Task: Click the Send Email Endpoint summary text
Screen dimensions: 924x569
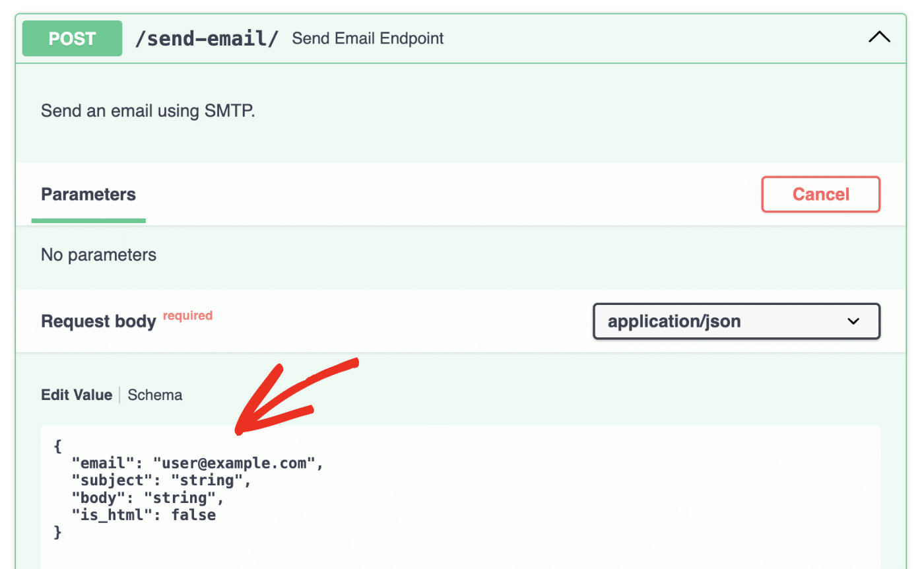Action: point(368,38)
